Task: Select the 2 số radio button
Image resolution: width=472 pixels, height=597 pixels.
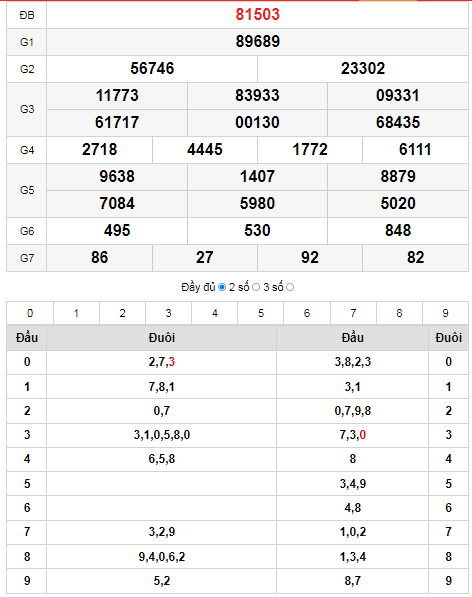Action: tap(256, 287)
